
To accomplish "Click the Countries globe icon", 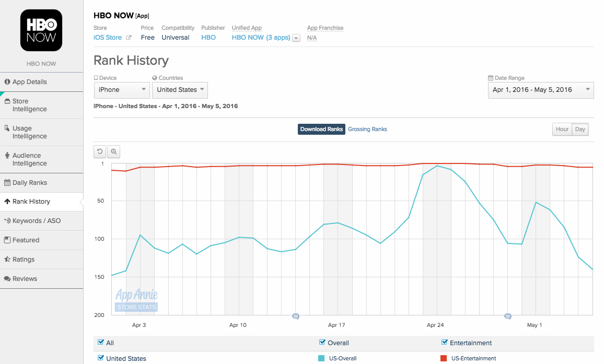I will tap(155, 78).
